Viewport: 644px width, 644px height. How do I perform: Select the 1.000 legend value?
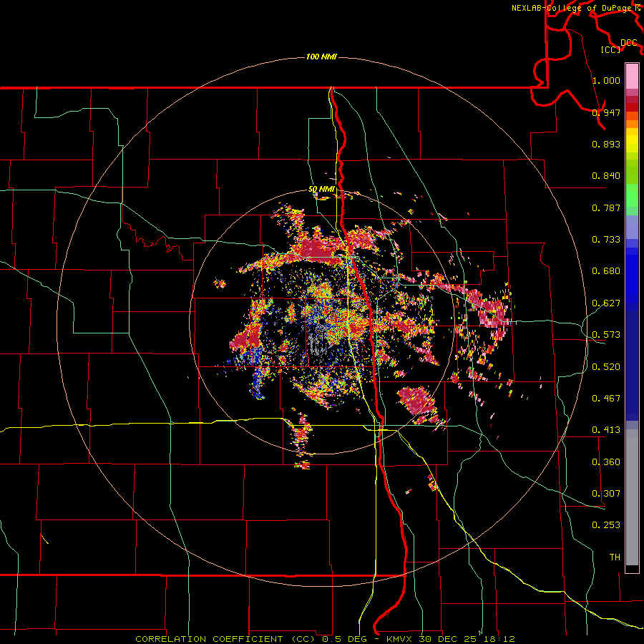point(606,80)
